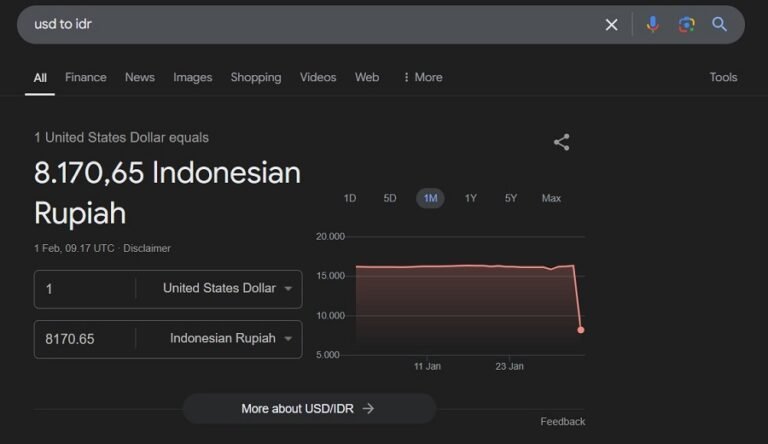Go to the Images tab
Viewport: 768px width, 444px height.
192,77
